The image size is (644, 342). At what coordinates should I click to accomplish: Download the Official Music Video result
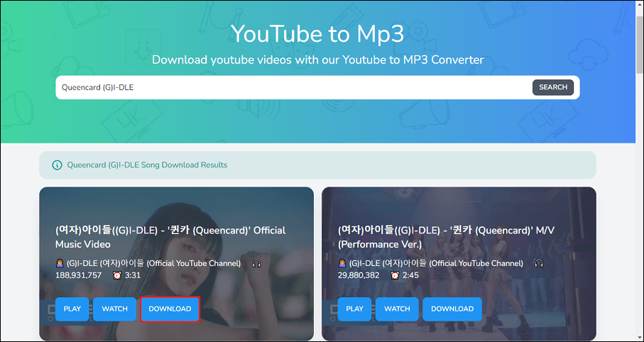[x=170, y=309]
